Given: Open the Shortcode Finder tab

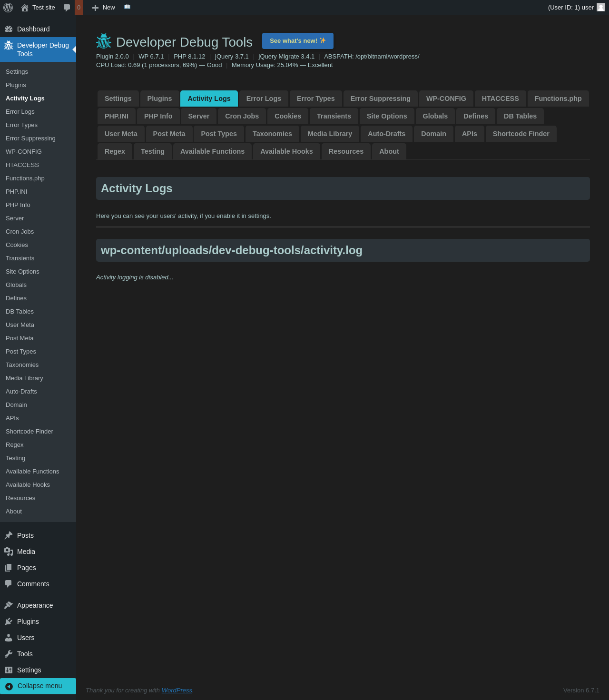Looking at the screenshot, I should (521, 134).
